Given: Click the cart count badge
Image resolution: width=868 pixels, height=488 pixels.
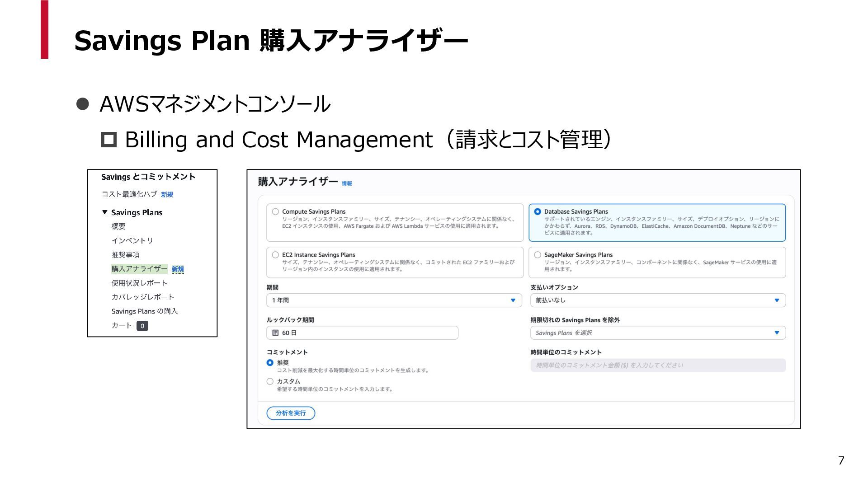Looking at the screenshot, I should coord(142,326).
